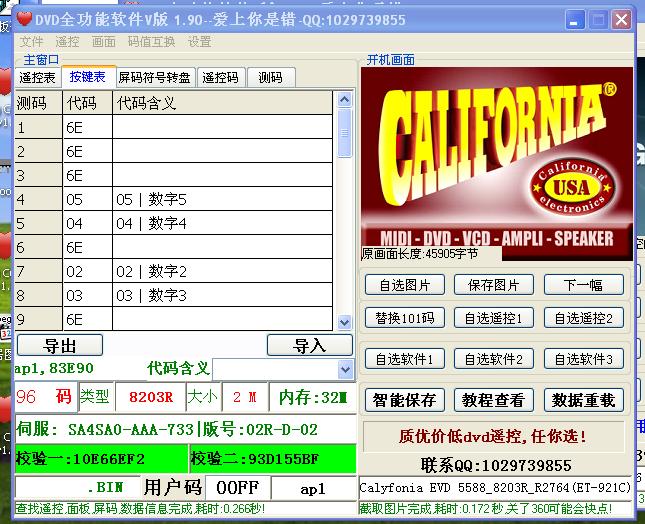This screenshot has width=645, height=524.
Task: Click the table's vertical scrollbar thumb
Action: pos(345,133)
